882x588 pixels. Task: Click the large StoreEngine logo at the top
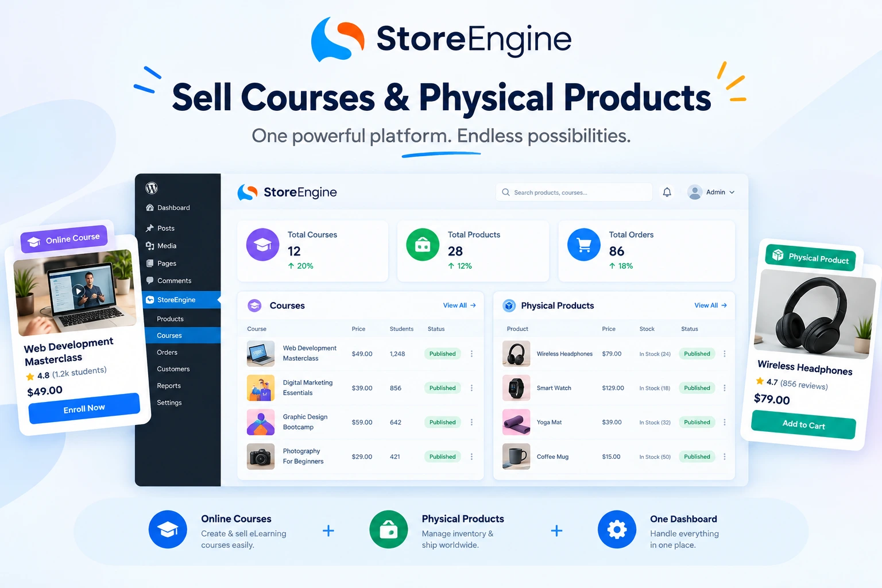point(441,39)
